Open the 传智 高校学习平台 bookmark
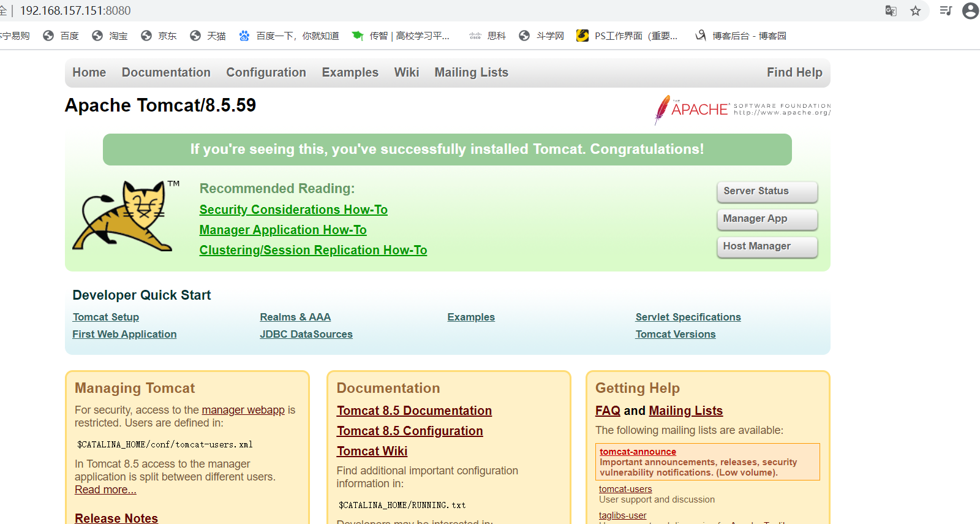The height and width of the screenshot is (524, 980). point(401,36)
